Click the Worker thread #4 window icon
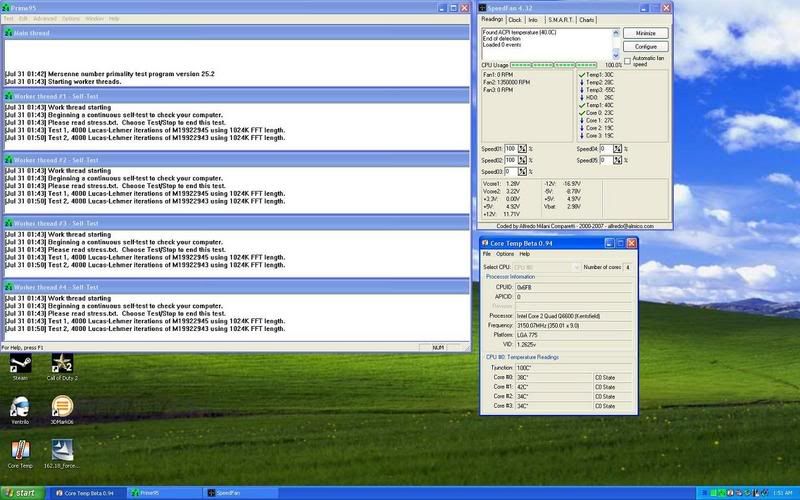Screen dimensions: 800x500 [8, 287]
